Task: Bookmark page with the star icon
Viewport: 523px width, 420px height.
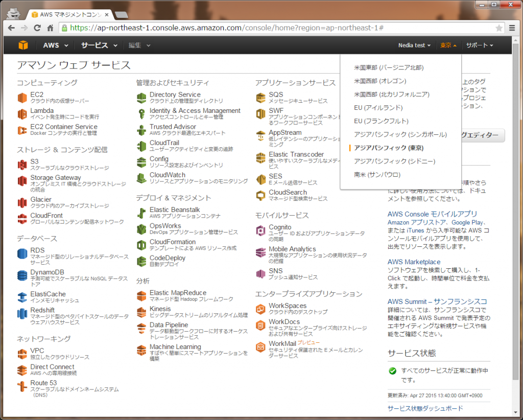Action: pos(498,28)
